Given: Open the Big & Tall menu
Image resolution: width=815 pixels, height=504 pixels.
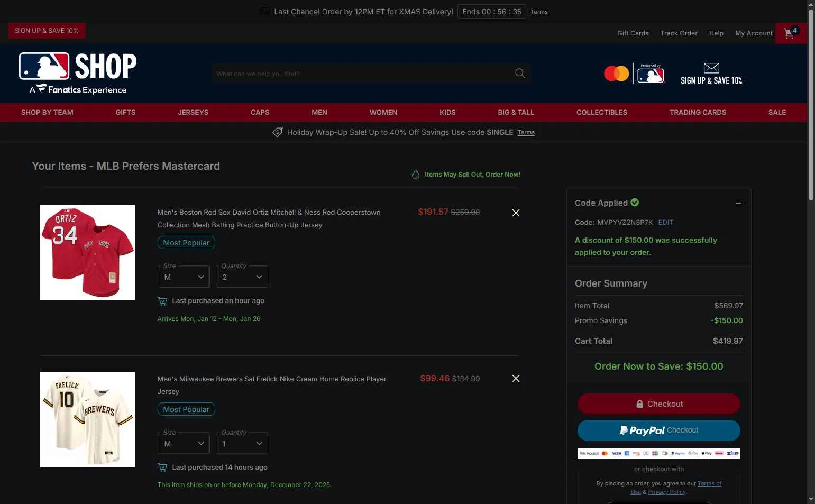Looking at the screenshot, I should click(x=516, y=113).
